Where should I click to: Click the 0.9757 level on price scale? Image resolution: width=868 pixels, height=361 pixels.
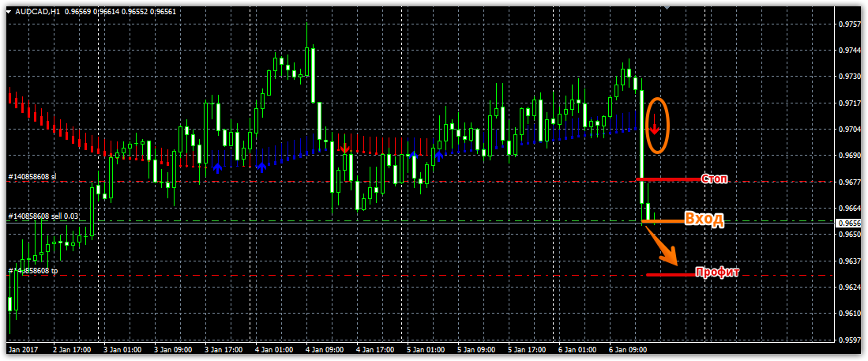coord(849,24)
